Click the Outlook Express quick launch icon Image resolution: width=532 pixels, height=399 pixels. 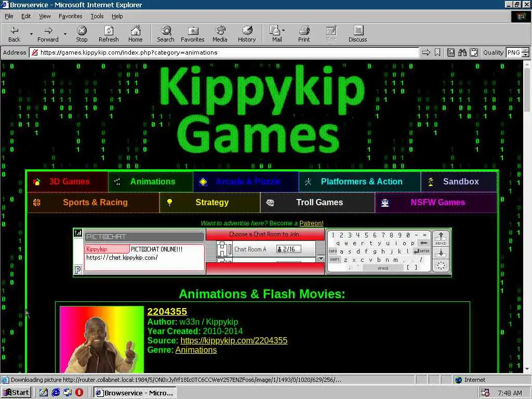pos(68,393)
